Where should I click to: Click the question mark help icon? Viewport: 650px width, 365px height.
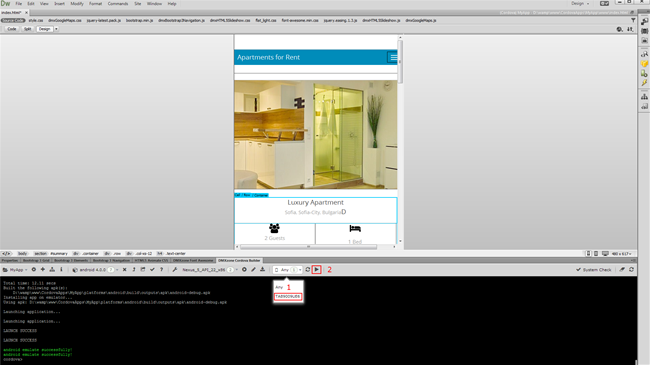161,270
